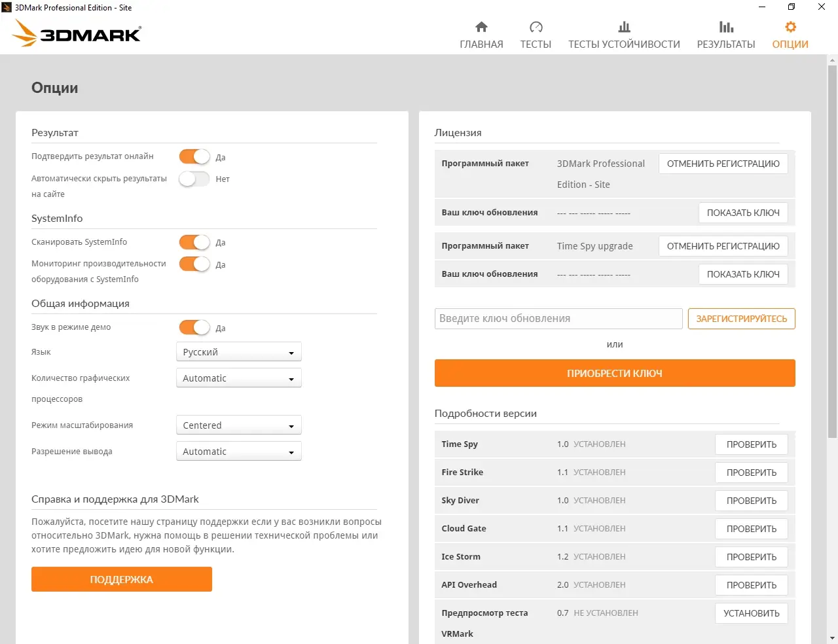Viewport: 838px width, 644px height.
Task: Focus the Введите ключ обновления field
Action: (558, 319)
